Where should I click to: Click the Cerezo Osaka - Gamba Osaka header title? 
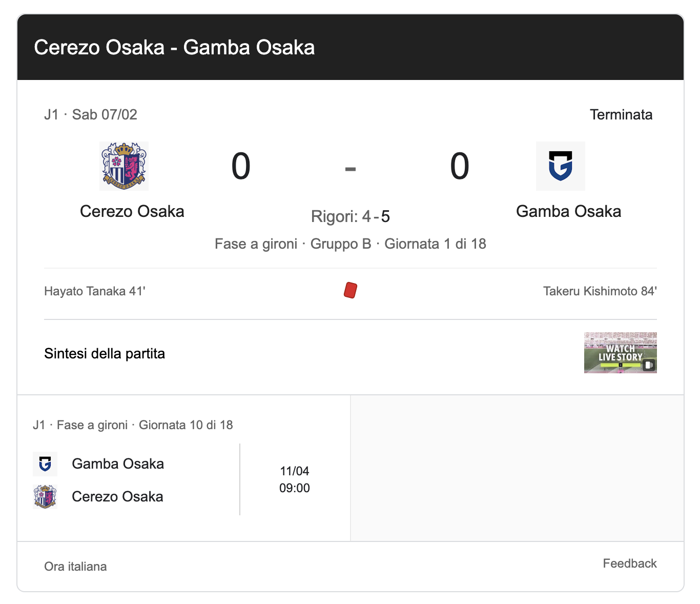pos(174,47)
